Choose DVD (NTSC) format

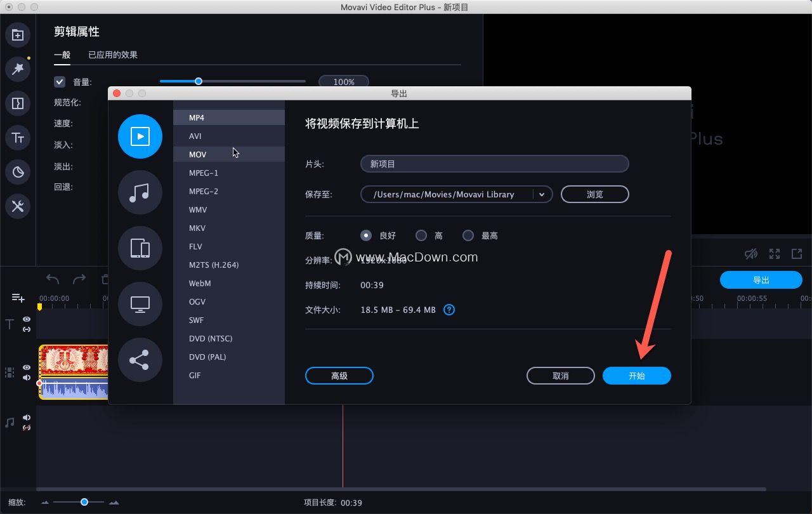point(229,338)
